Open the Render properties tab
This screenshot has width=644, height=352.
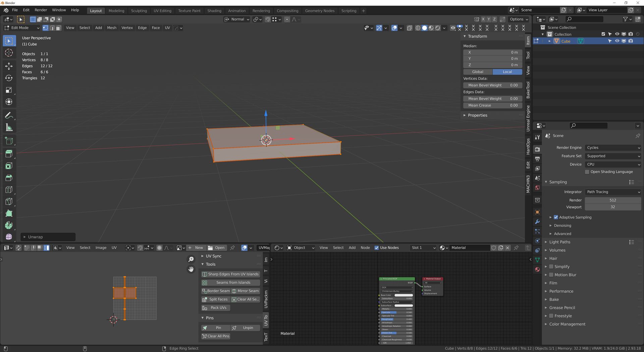click(537, 149)
